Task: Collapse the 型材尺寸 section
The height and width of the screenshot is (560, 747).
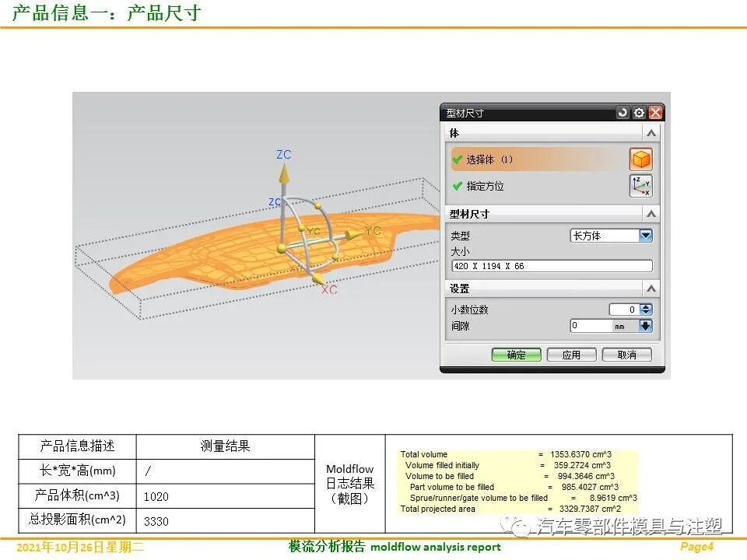Action: click(x=651, y=215)
